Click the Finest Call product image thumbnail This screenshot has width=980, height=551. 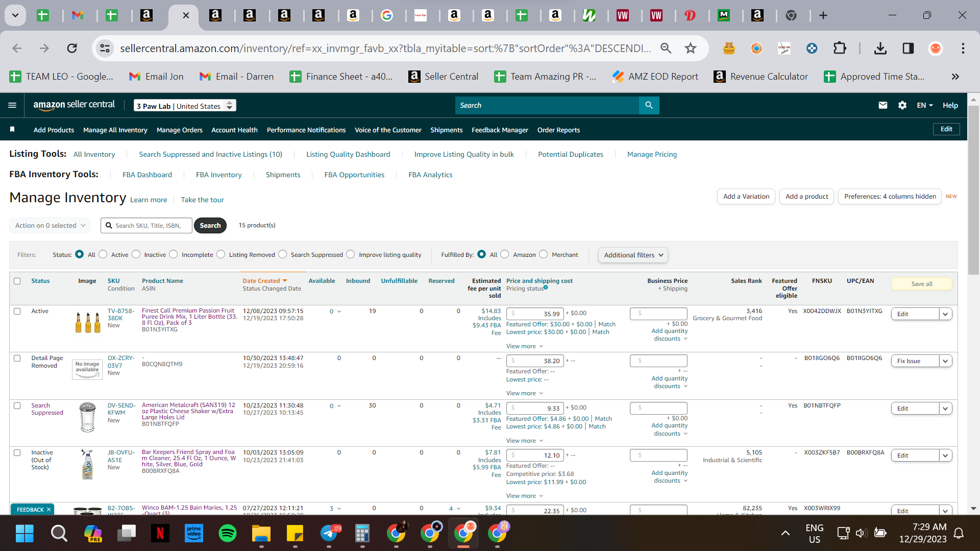tap(88, 322)
